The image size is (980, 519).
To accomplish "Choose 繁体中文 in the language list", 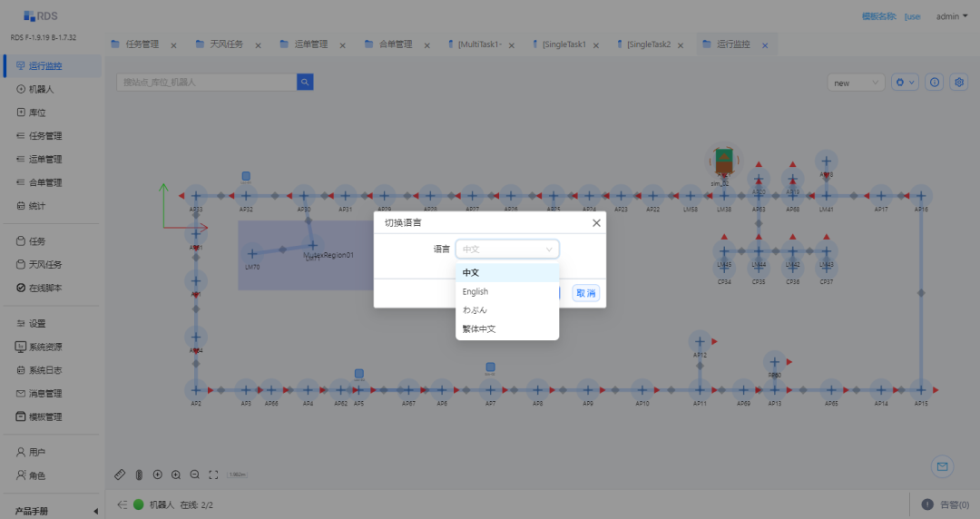I will (x=479, y=329).
